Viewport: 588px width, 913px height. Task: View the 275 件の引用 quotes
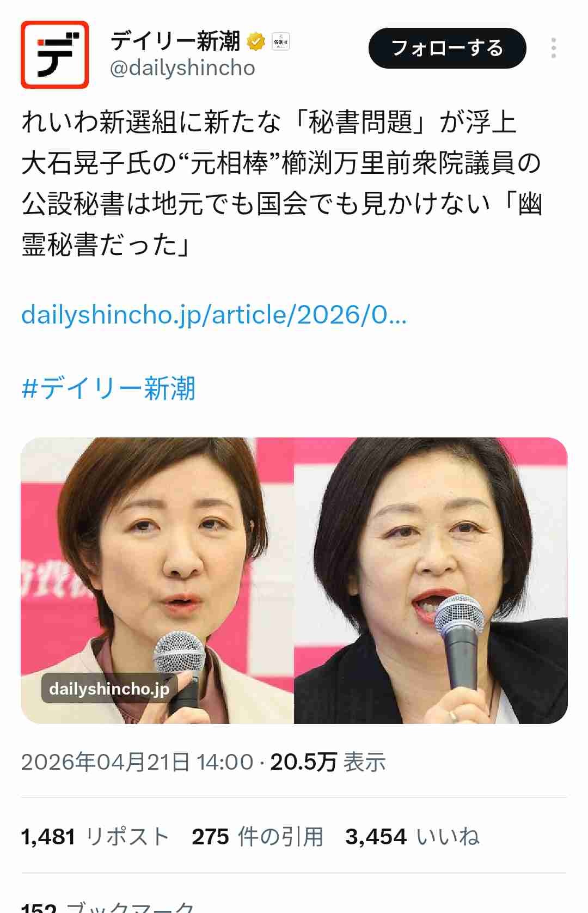[258, 836]
